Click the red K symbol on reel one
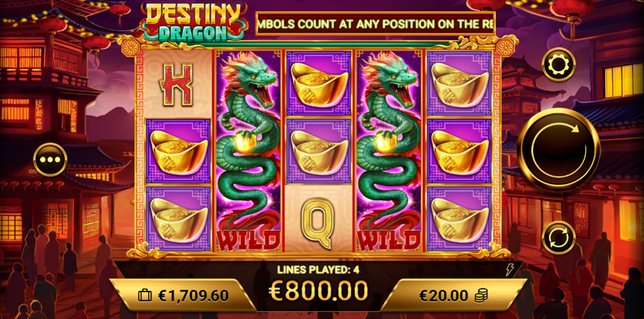The height and width of the screenshot is (319, 644). (x=176, y=84)
